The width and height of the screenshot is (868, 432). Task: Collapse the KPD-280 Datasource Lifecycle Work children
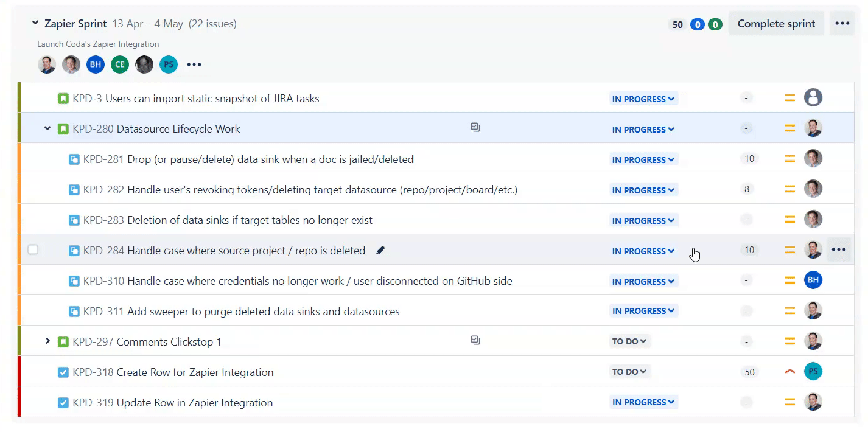[47, 128]
